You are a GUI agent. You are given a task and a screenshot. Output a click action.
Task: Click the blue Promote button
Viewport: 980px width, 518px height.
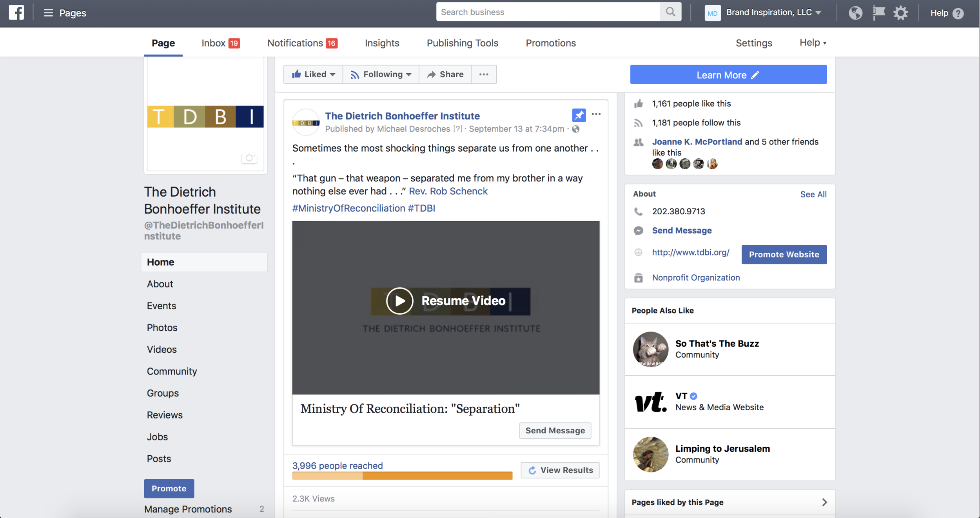pyautogui.click(x=169, y=489)
